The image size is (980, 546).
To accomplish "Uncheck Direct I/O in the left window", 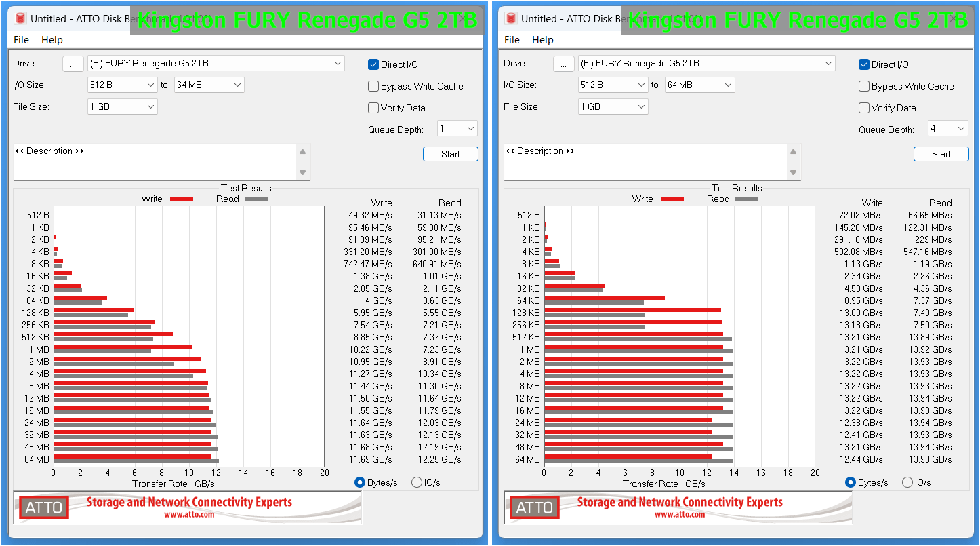I will (373, 64).
